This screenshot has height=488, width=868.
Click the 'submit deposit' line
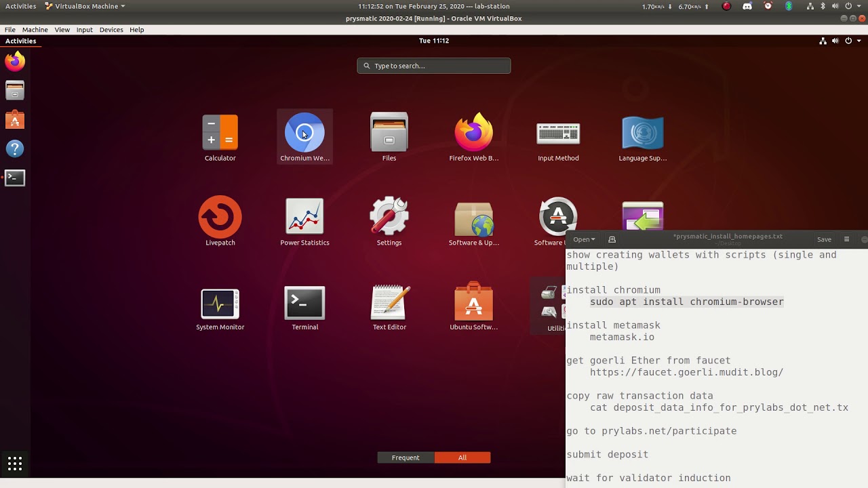(608, 454)
